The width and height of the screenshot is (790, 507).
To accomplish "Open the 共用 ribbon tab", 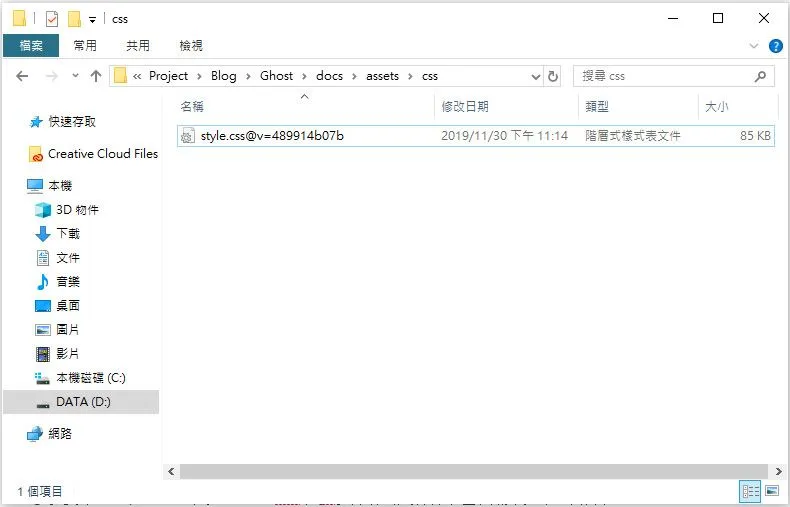I will click(137, 46).
